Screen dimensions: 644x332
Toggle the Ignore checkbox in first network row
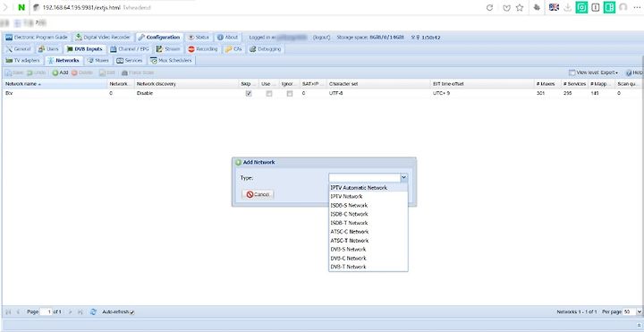[x=290, y=93]
